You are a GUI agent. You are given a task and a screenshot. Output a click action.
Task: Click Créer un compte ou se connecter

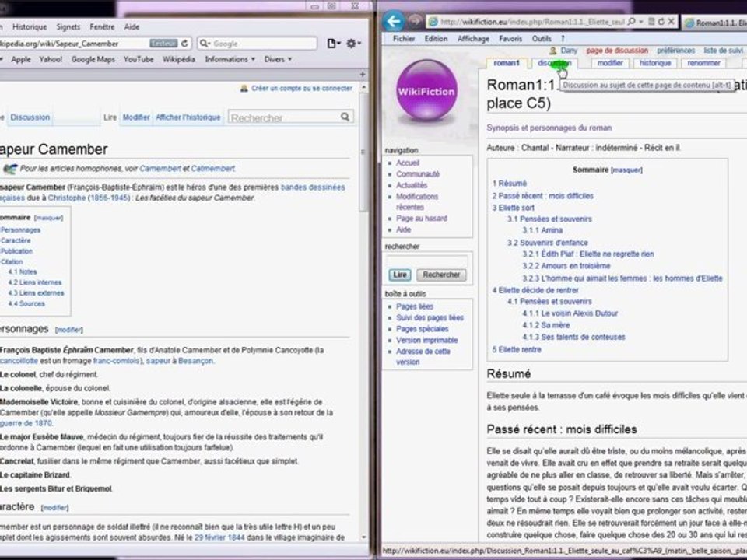(x=302, y=88)
